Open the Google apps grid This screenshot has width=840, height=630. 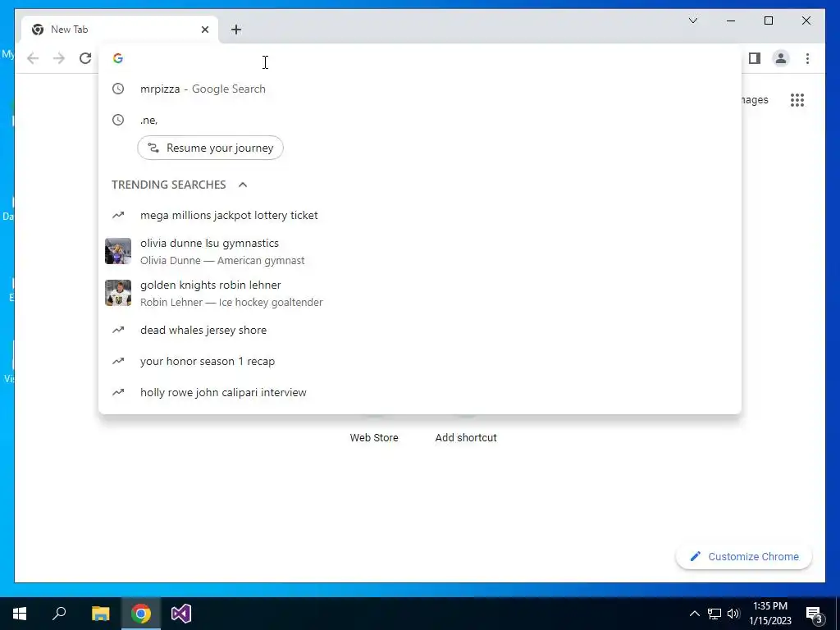point(797,99)
